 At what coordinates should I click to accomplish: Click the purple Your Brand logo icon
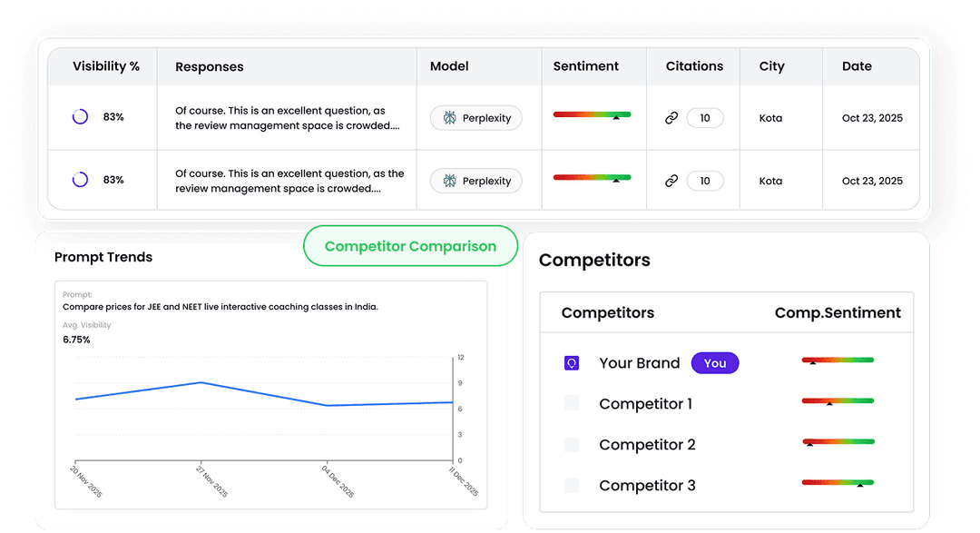[572, 362]
